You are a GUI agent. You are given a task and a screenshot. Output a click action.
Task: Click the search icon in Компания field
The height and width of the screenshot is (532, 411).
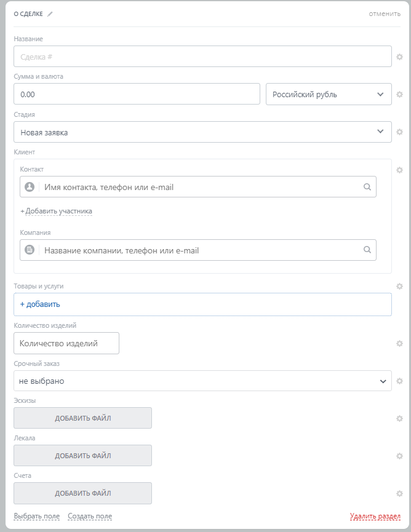(x=367, y=250)
